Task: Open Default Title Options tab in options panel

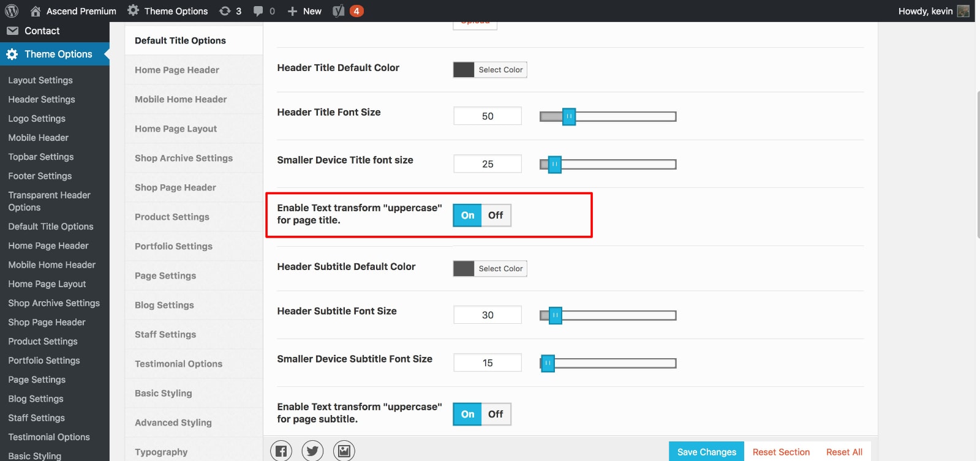Action: pos(194,40)
